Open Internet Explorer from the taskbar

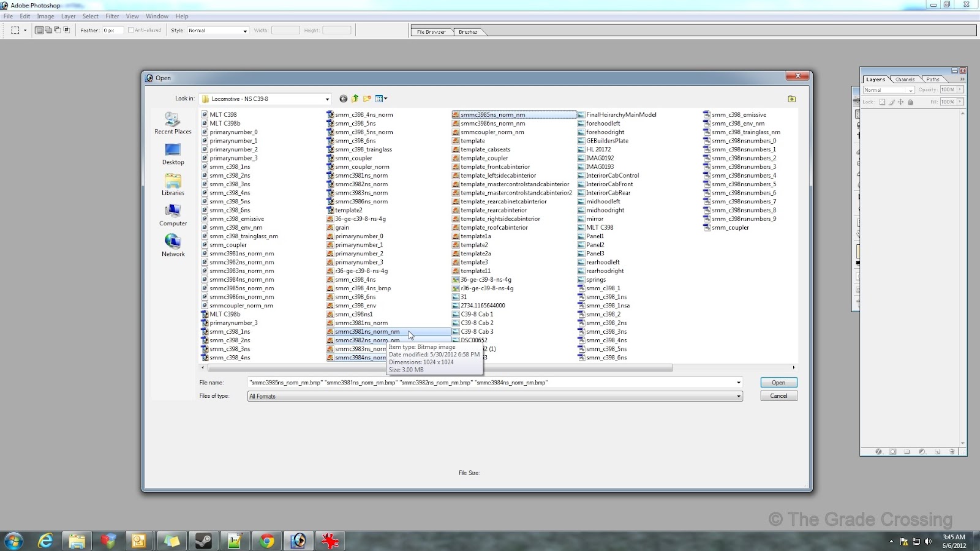tap(45, 541)
